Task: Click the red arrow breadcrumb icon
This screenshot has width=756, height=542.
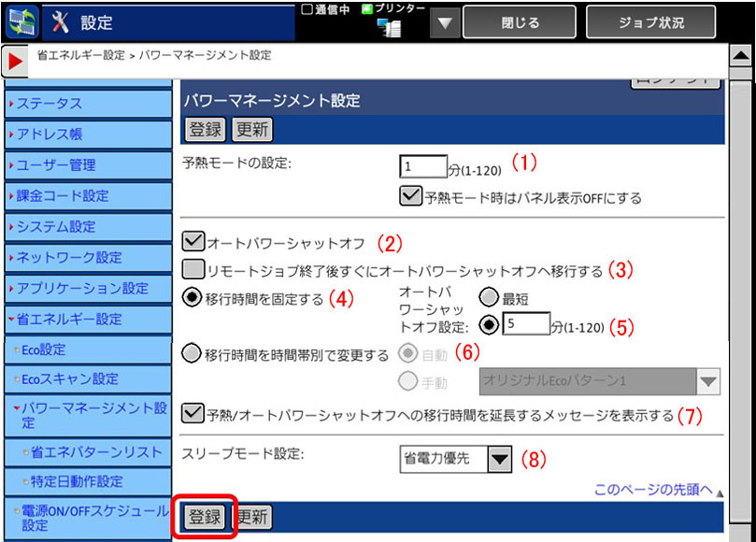Action: [x=16, y=62]
